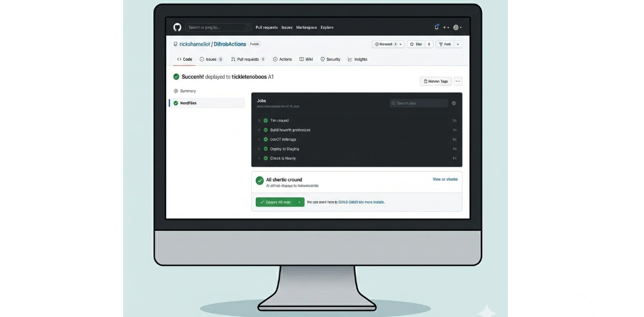This screenshot has height=317, width=644.
Task: Open the green Desers button dropdown arrow
Action: tap(299, 202)
